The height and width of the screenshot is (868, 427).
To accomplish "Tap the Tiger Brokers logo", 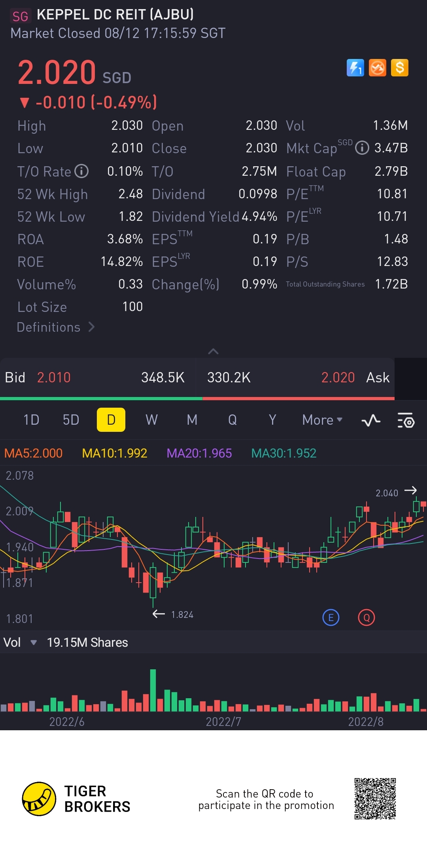I will [76, 799].
